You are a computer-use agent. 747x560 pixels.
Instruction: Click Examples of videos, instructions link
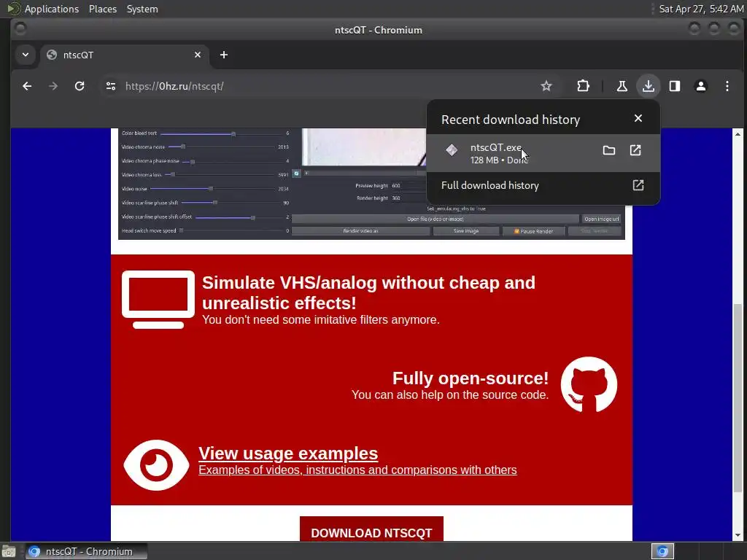click(x=357, y=470)
